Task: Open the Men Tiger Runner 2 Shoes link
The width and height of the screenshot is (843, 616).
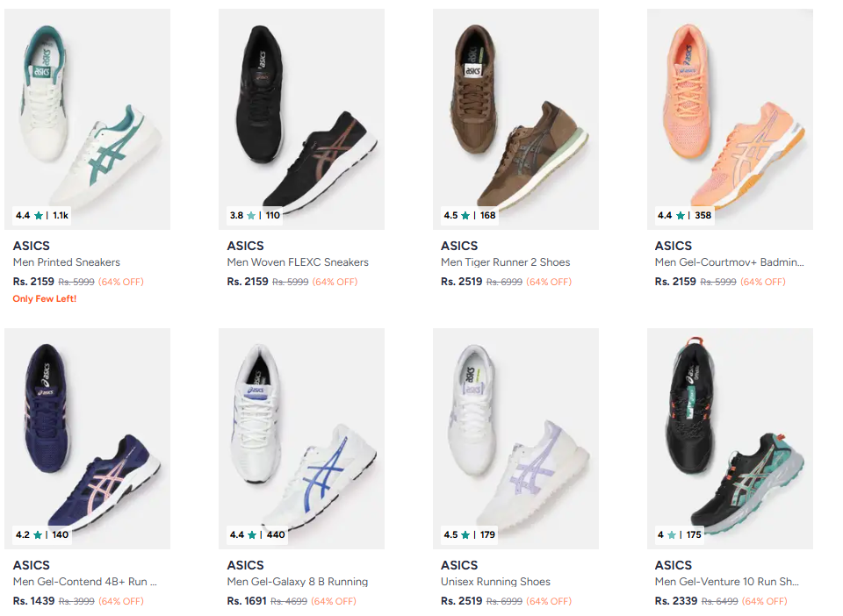Action: tap(505, 262)
